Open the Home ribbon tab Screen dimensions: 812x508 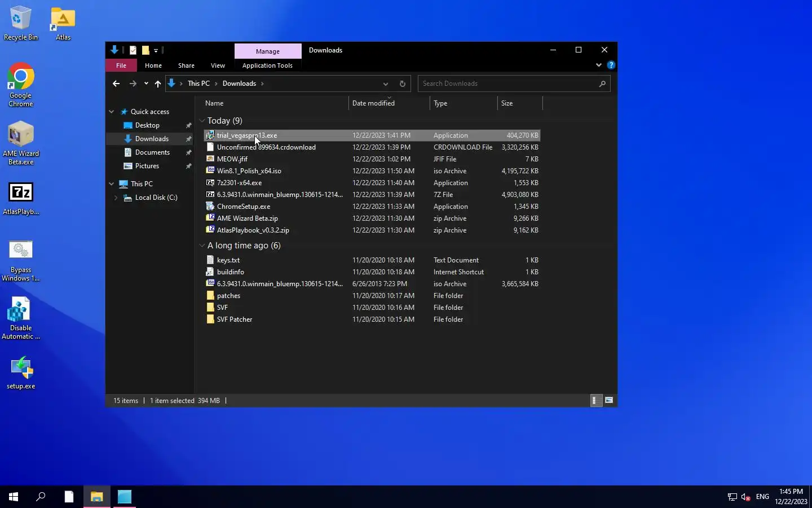(x=153, y=65)
